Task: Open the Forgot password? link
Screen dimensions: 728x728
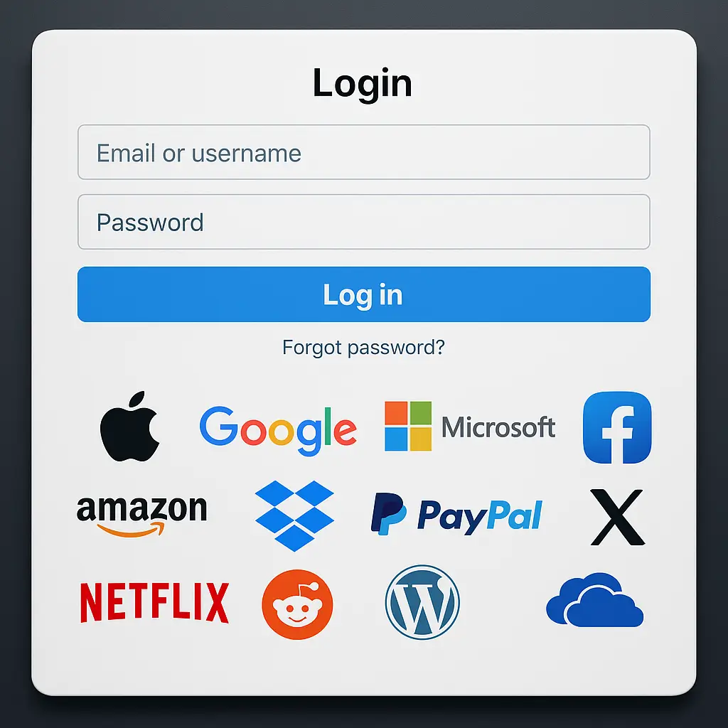Action: (363, 347)
